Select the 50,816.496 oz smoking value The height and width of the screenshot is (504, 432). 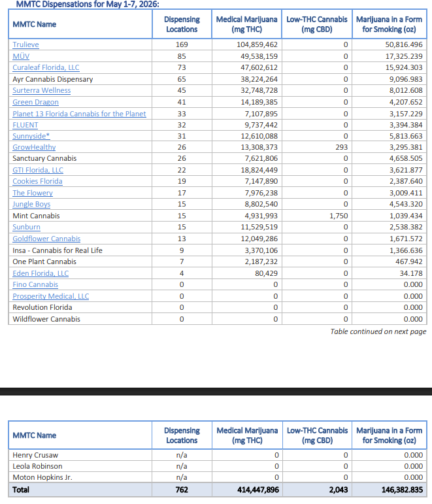click(404, 44)
